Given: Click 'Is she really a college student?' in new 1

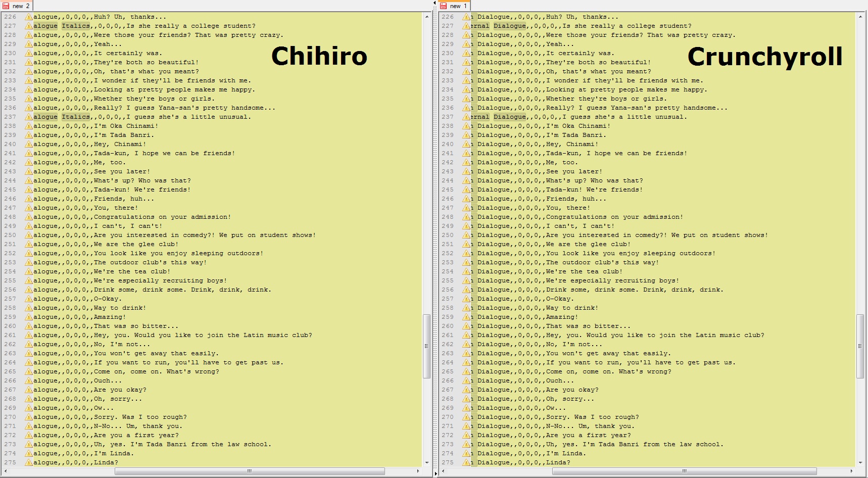Looking at the screenshot, I should pyautogui.click(x=627, y=26).
